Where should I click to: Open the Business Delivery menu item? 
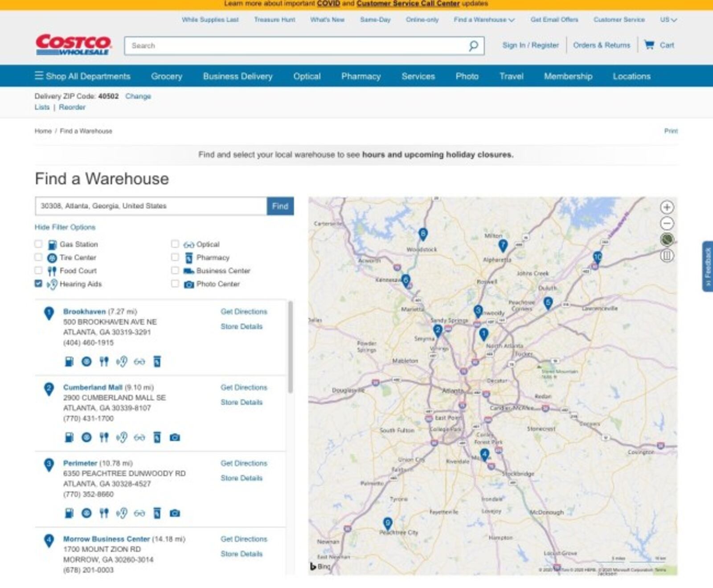[x=238, y=76]
